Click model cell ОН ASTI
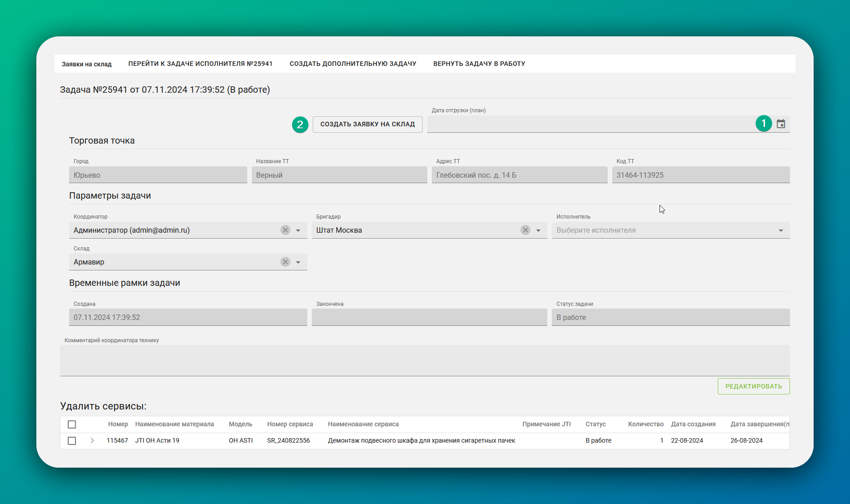 point(241,440)
